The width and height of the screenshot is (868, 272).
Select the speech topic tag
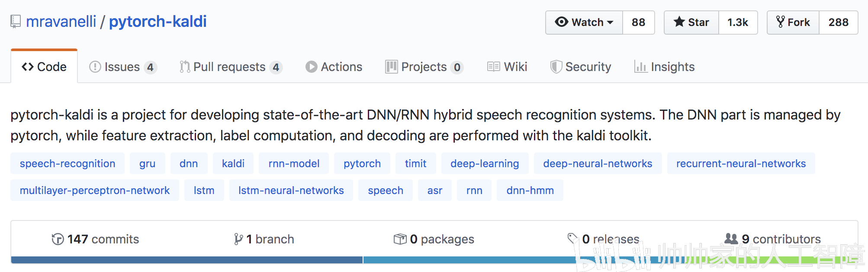coord(386,190)
